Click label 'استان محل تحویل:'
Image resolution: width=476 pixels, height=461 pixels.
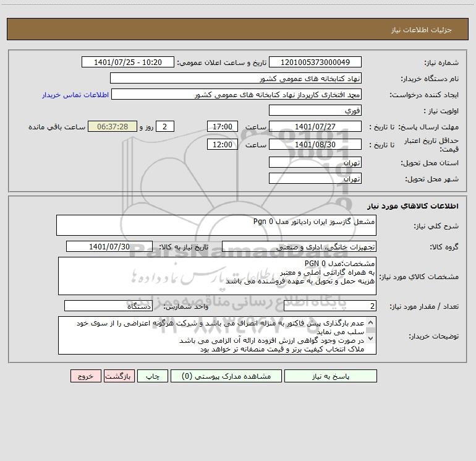430,163
